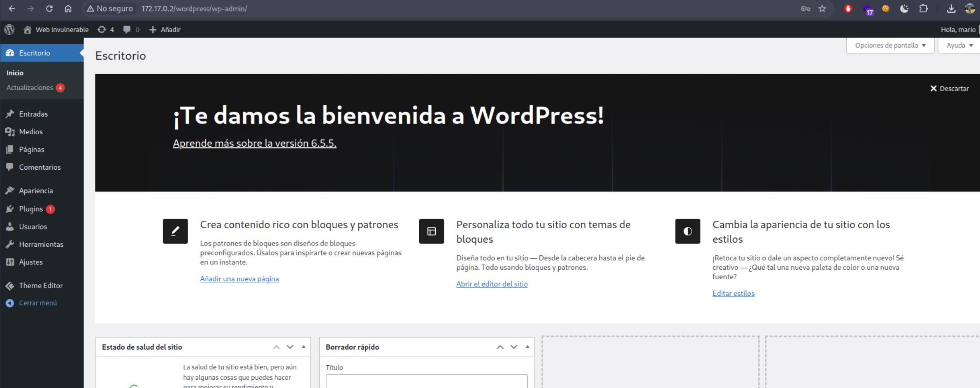980x388 pixels.
Task: Collapse the Estado de salud del sitio panel
Action: coord(304,347)
